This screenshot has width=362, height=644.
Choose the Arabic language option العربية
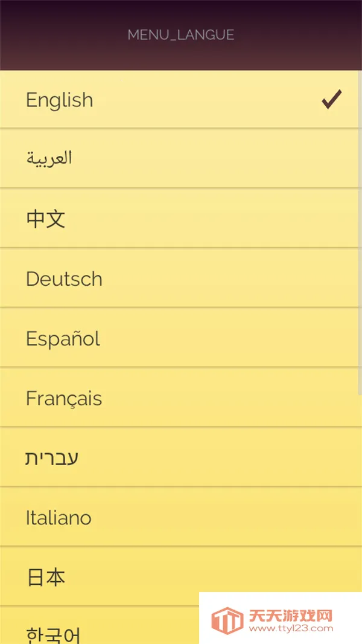click(49, 158)
